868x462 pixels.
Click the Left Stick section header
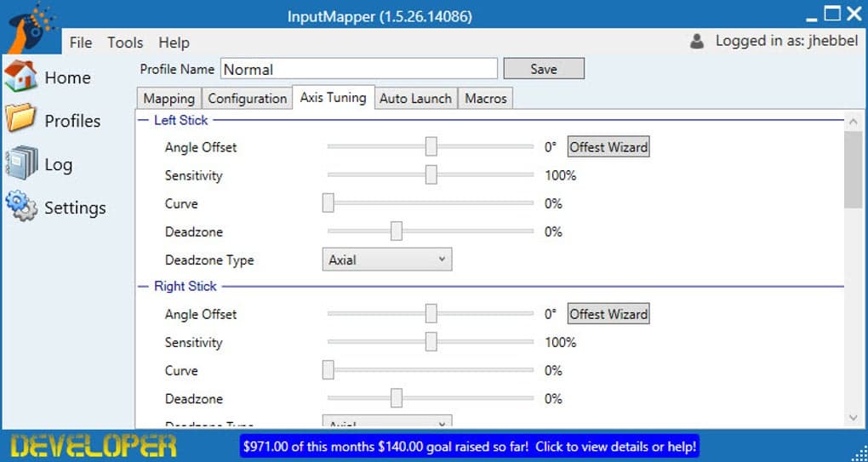click(181, 120)
